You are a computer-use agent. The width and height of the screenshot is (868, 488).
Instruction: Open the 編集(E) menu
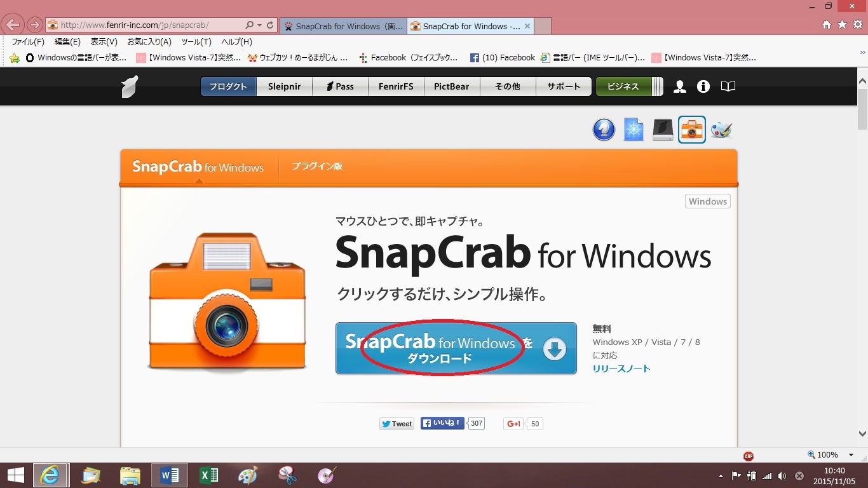pyautogui.click(x=67, y=42)
